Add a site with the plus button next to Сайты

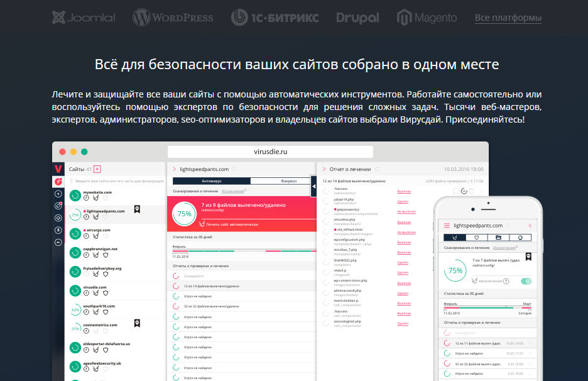tap(97, 169)
